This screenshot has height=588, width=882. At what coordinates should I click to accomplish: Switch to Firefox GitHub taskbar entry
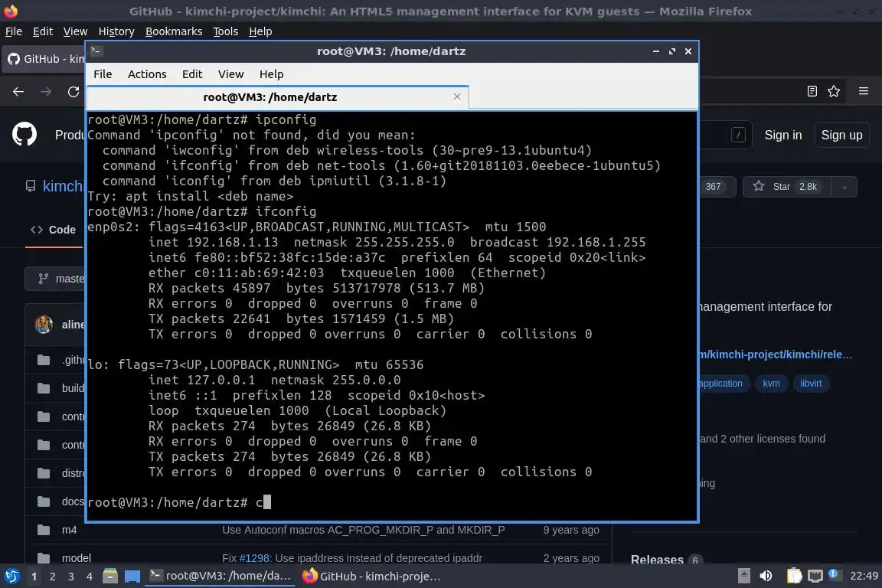pos(372,577)
